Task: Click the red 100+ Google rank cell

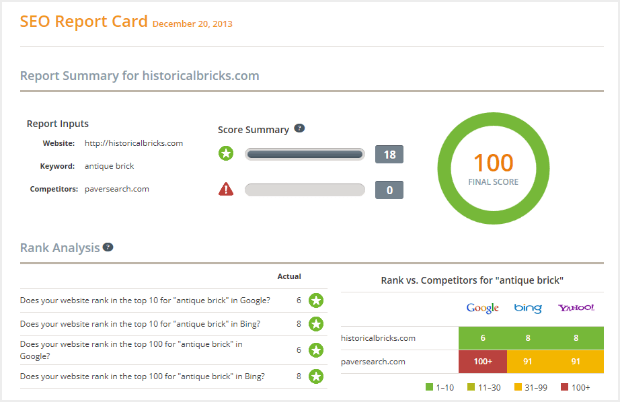Action: pos(482,359)
